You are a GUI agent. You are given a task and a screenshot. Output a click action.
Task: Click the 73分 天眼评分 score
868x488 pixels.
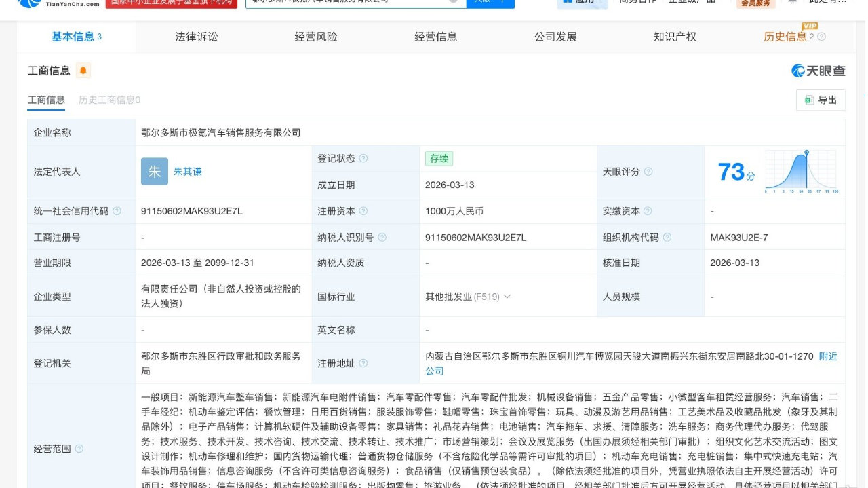(736, 172)
